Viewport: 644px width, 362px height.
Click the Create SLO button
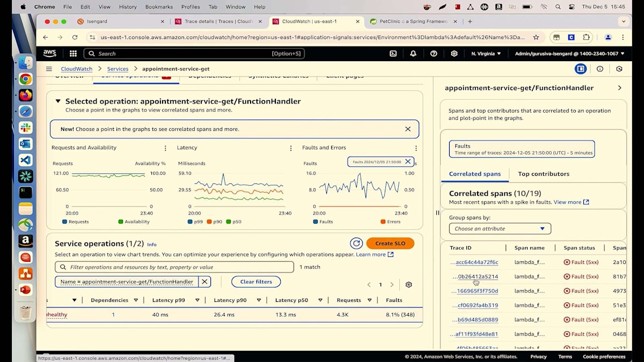coord(390,243)
